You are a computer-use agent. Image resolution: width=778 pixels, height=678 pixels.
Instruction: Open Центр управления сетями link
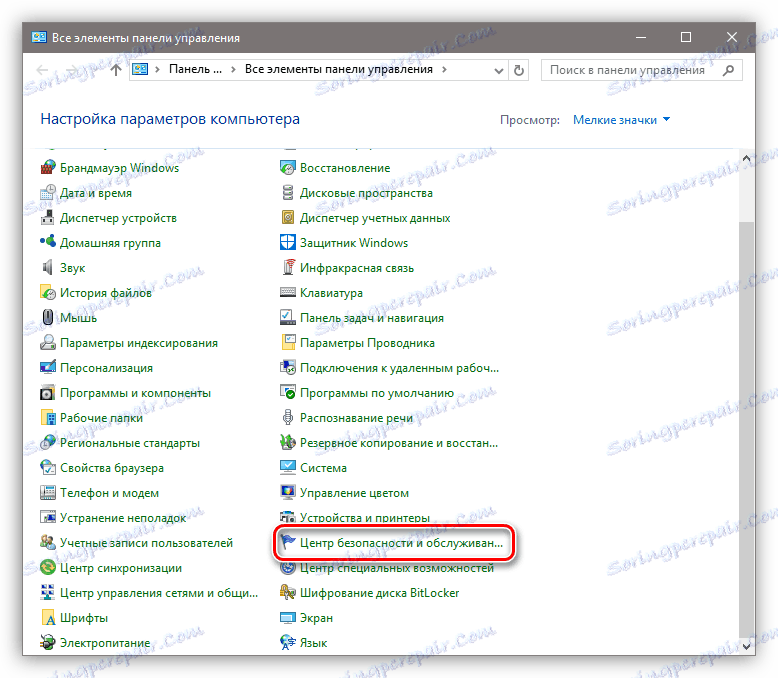pos(159,593)
